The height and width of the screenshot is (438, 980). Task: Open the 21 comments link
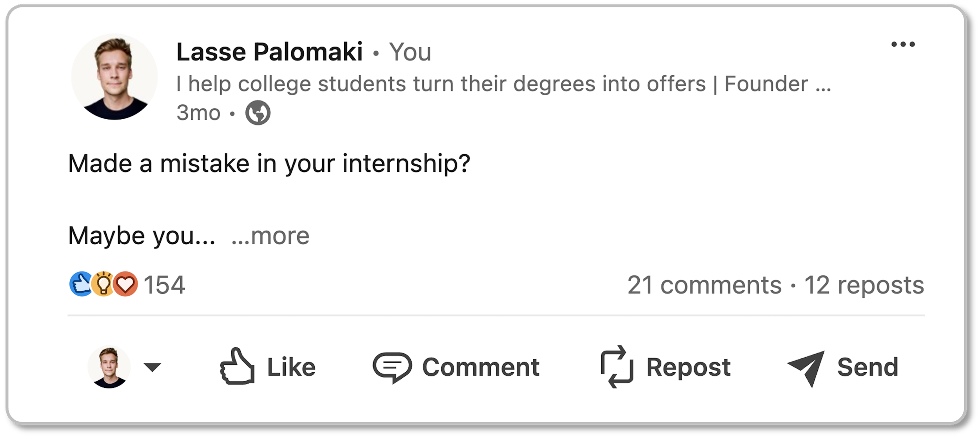(x=704, y=285)
